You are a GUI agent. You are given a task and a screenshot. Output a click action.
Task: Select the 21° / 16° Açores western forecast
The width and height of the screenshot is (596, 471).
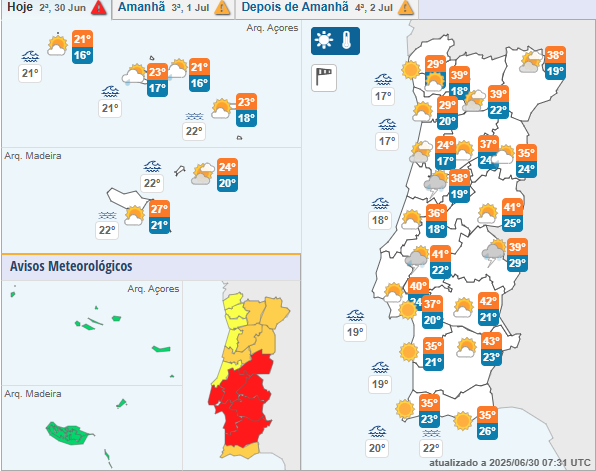coord(82,47)
